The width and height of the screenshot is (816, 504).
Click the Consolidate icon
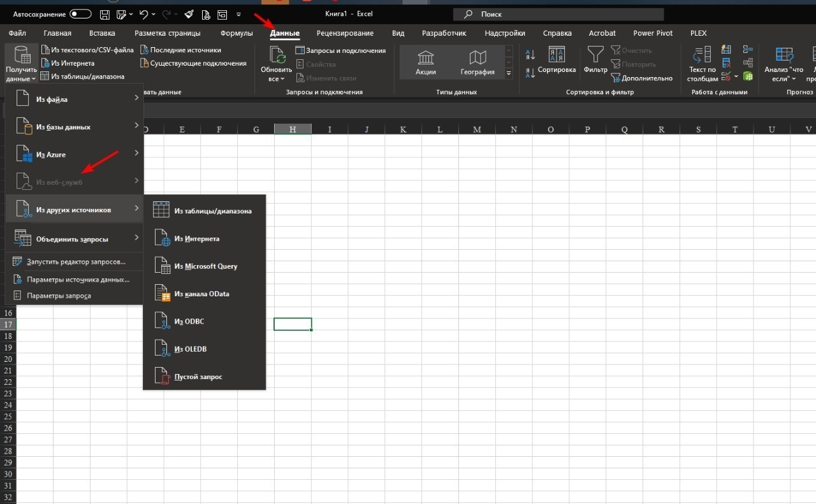[x=748, y=50]
